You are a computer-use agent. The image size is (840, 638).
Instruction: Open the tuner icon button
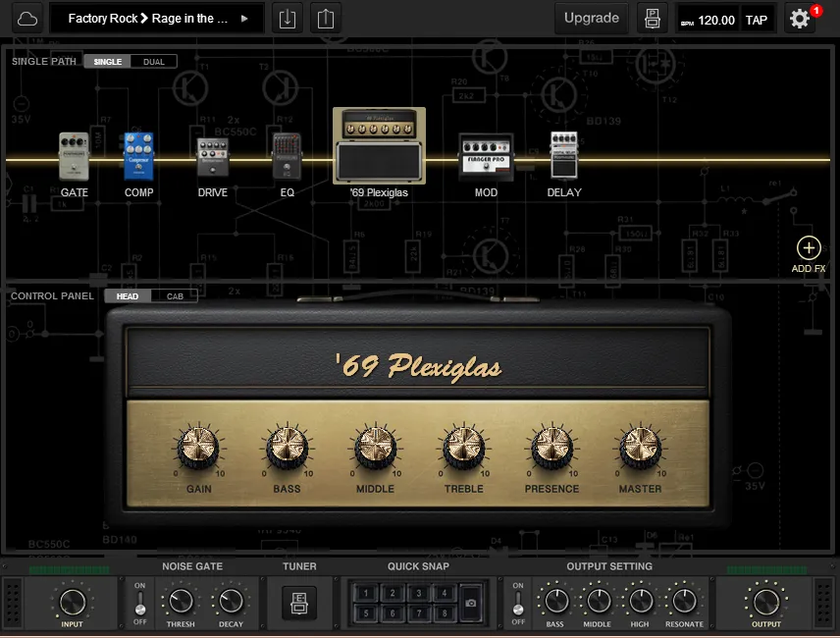click(299, 603)
